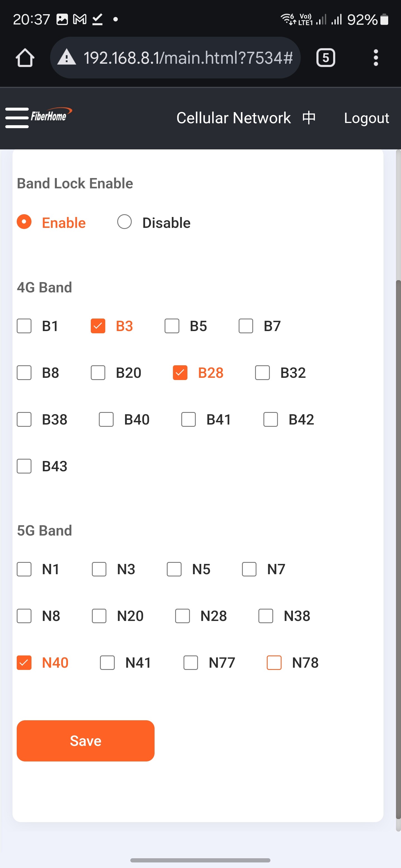401x868 pixels.
Task: Switch language with the 中 icon
Action: point(309,118)
